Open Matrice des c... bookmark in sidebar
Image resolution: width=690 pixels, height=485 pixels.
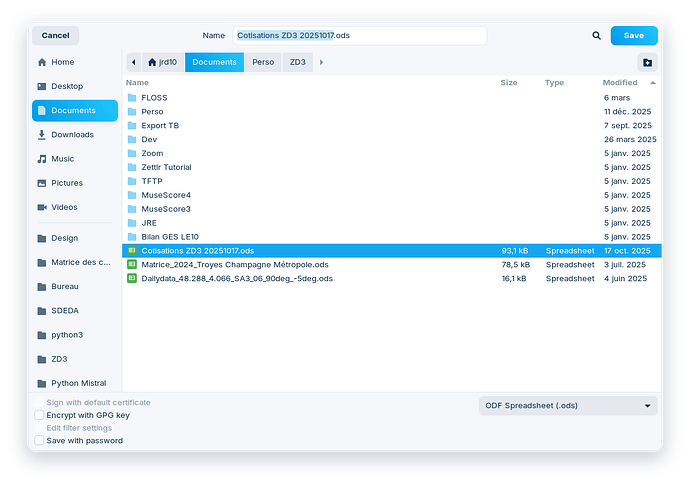[x=75, y=262]
